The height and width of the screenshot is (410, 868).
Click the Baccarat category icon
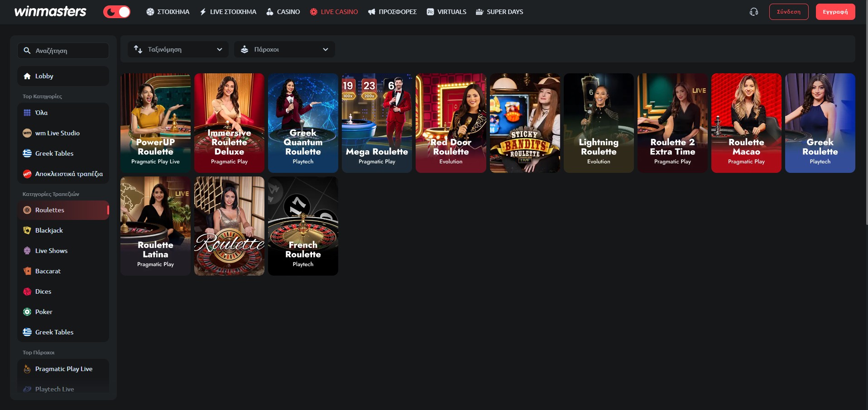point(27,271)
